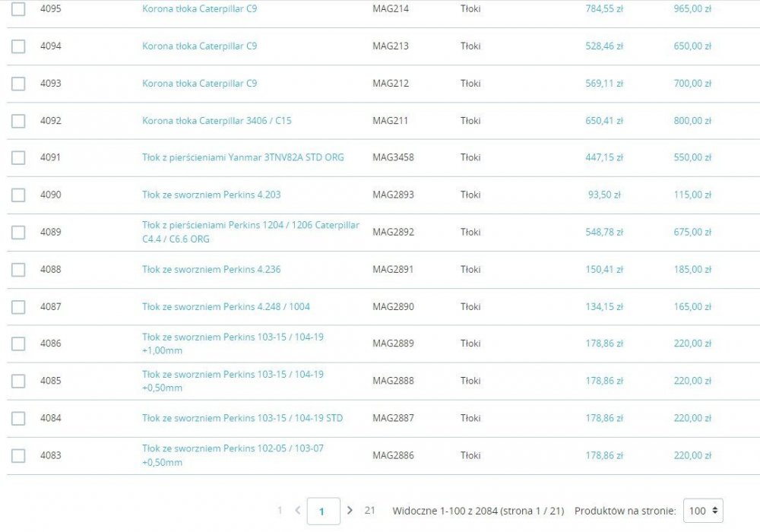Go to previous page with arrow icon
The image size is (760, 532).
(298, 510)
